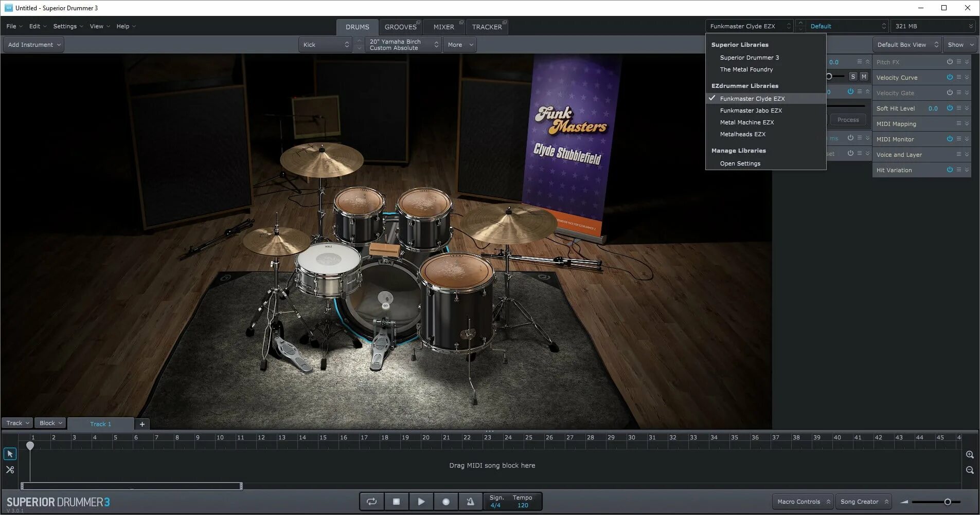Click the Process button
Image resolution: width=980 pixels, height=515 pixels.
tap(848, 120)
